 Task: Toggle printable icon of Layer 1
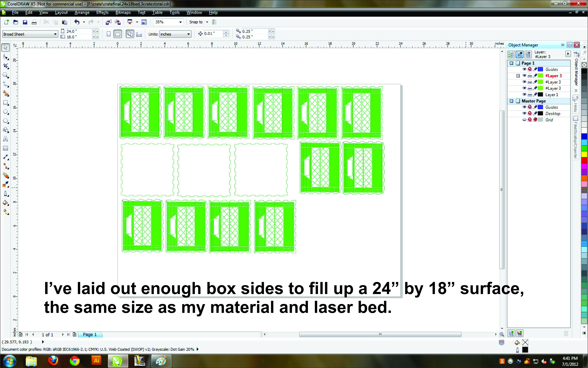530,95
